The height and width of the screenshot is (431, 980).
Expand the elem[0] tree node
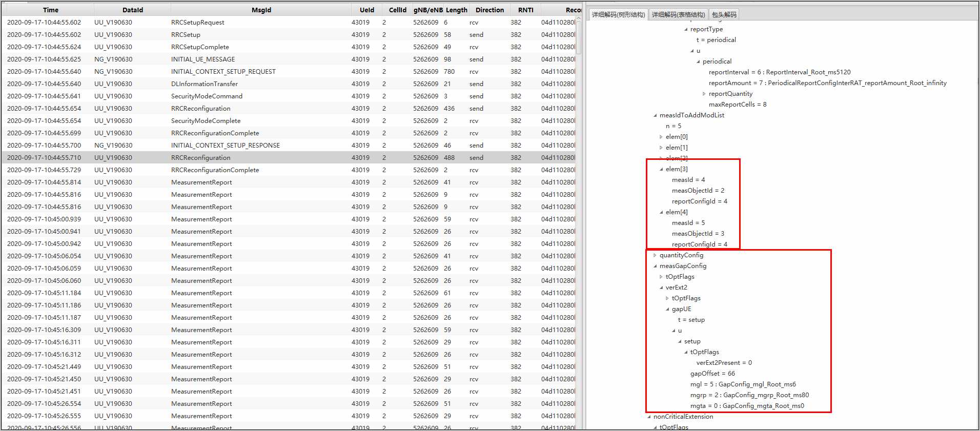[661, 137]
